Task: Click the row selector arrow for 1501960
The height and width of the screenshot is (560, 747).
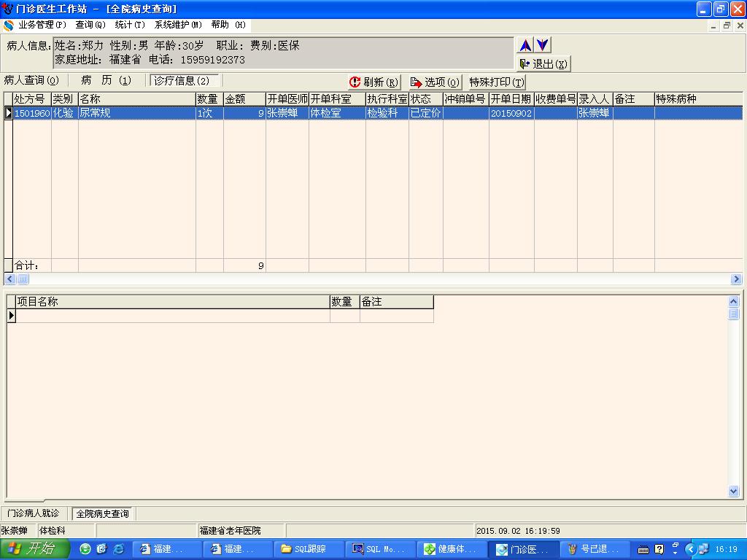Action: click(x=8, y=113)
